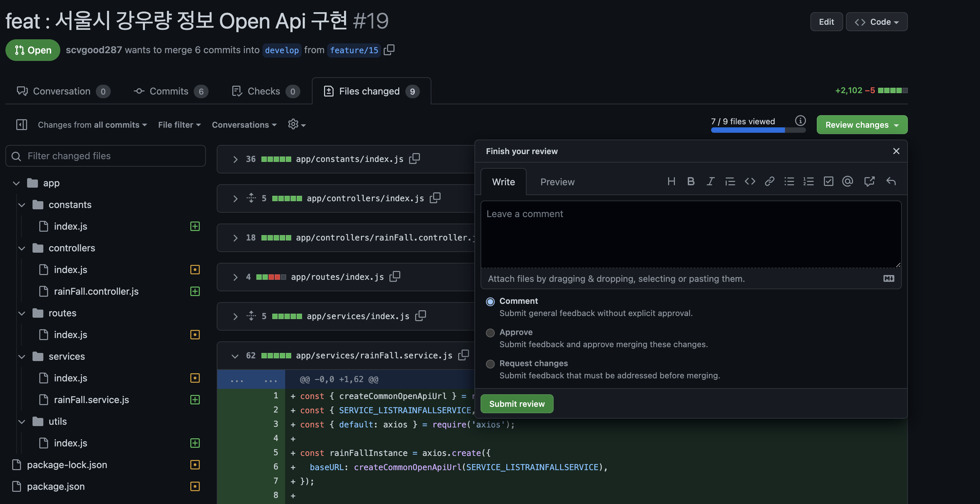Apply Bold formatting in review editor
980x504 pixels.
691,182
